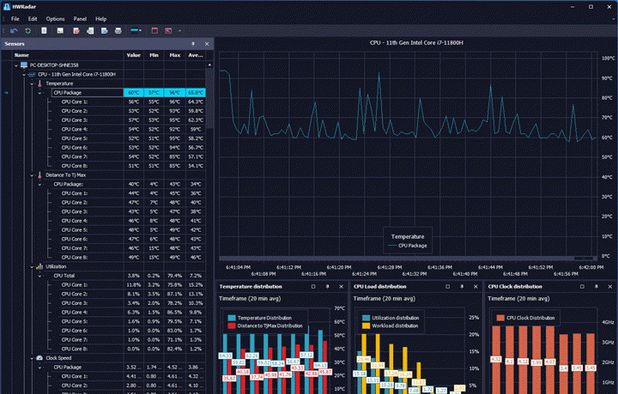Collapse the CPU Total utilization node
The height and width of the screenshot is (394, 618).
click(40, 276)
